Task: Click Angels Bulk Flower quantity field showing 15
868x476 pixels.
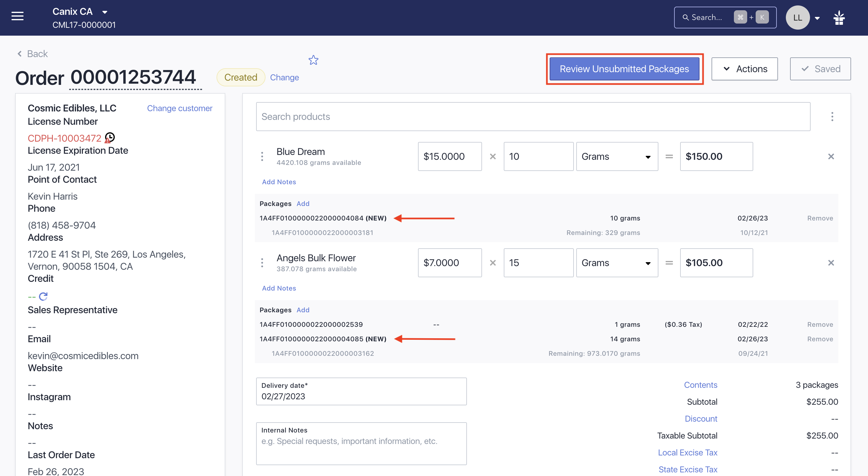Action: click(x=538, y=263)
